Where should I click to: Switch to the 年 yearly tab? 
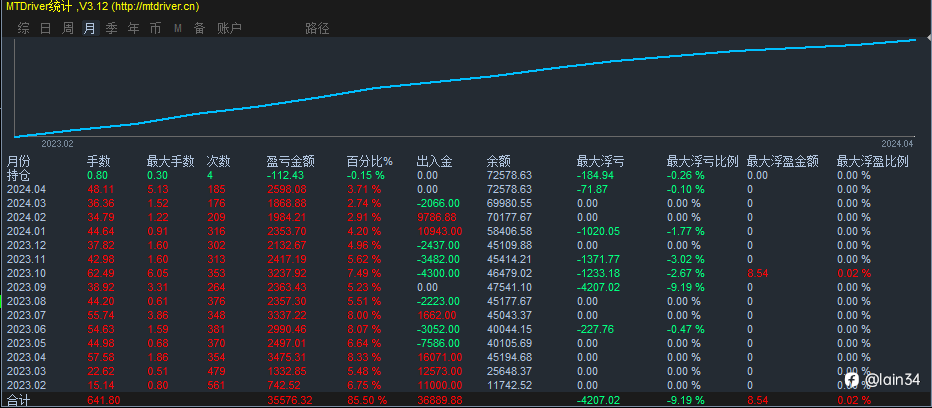[x=134, y=28]
